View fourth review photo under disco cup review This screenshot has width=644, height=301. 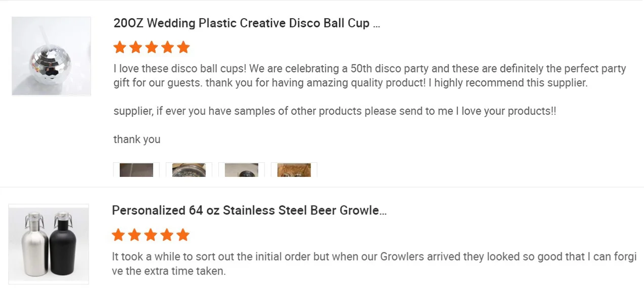(294, 170)
